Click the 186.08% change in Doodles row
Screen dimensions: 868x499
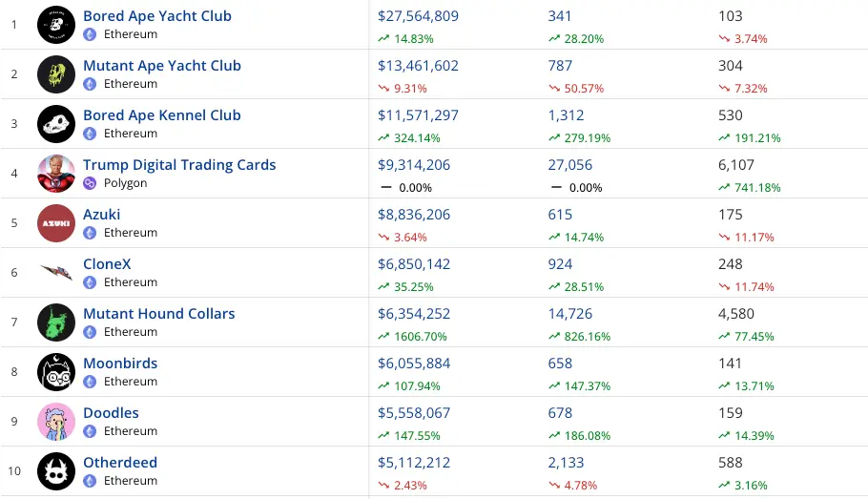click(588, 435)
